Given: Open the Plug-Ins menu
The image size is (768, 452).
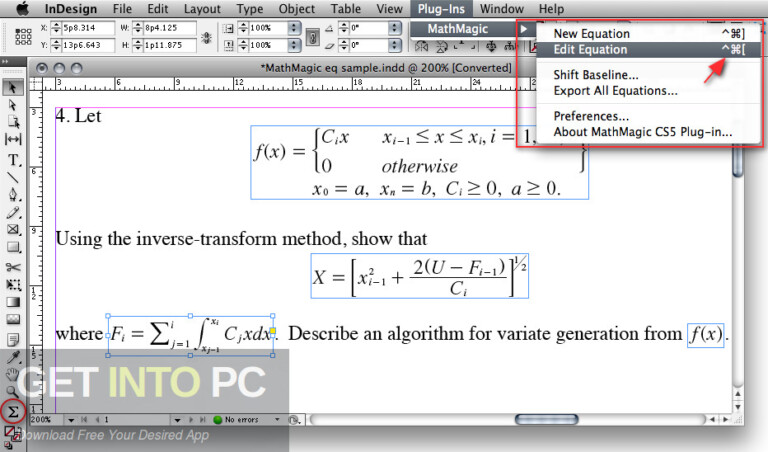Looking at the screenshot, I should click(x=441, y=9).
